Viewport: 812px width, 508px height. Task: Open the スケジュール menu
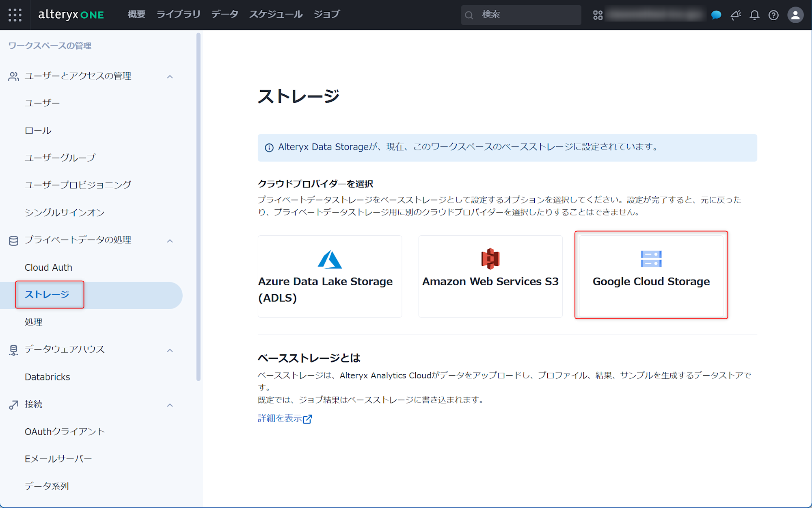click(x=275, y=14)
